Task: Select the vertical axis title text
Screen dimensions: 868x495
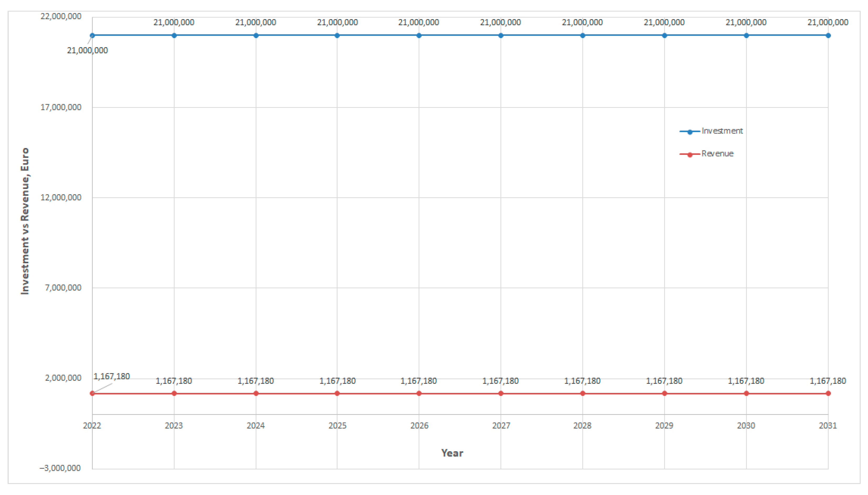Action: coord(25,221)
